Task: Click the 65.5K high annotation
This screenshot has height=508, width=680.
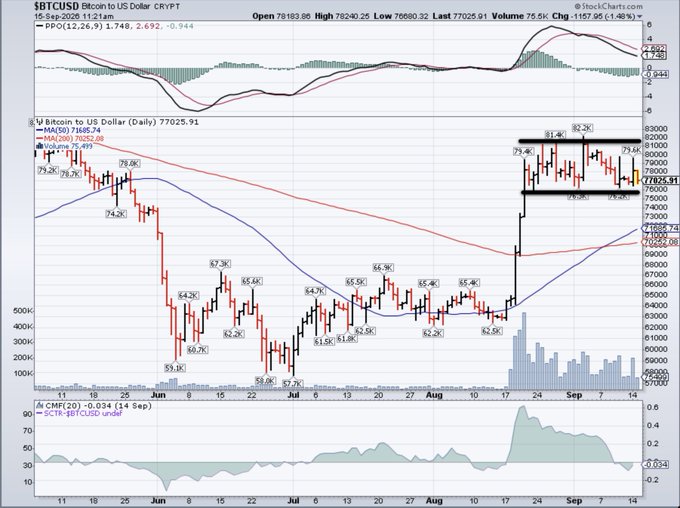Action: tap(356, 282)
